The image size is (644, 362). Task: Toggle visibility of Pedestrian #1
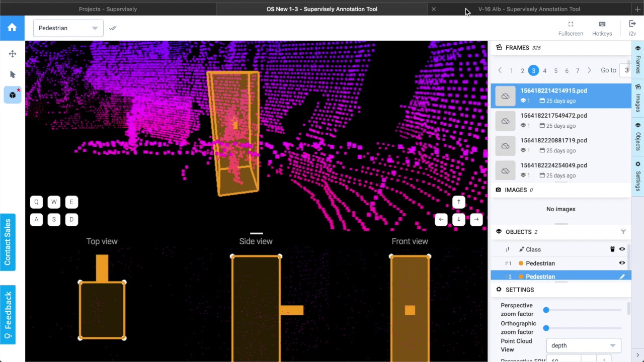(x=622, y=263)
